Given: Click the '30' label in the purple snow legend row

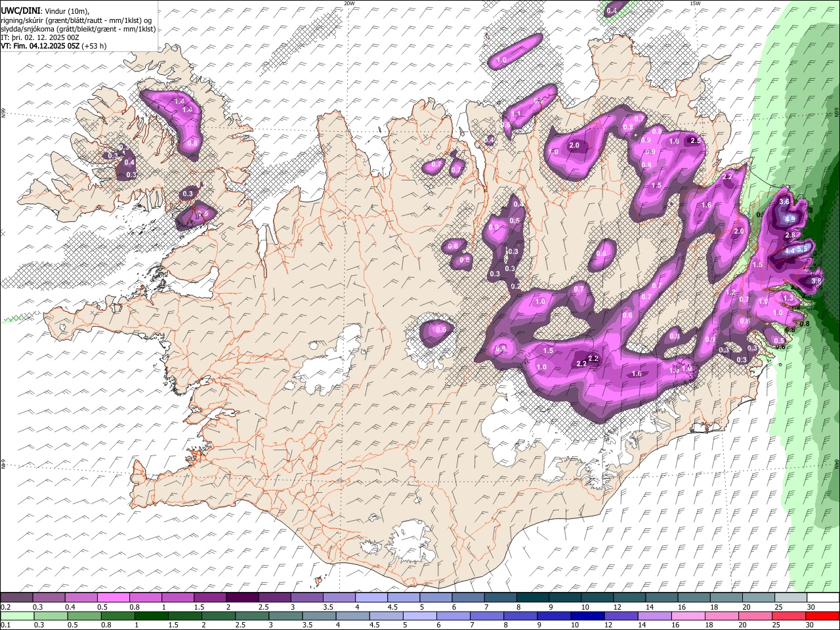Looking at the screenshot, I should (x=810, y=607).
